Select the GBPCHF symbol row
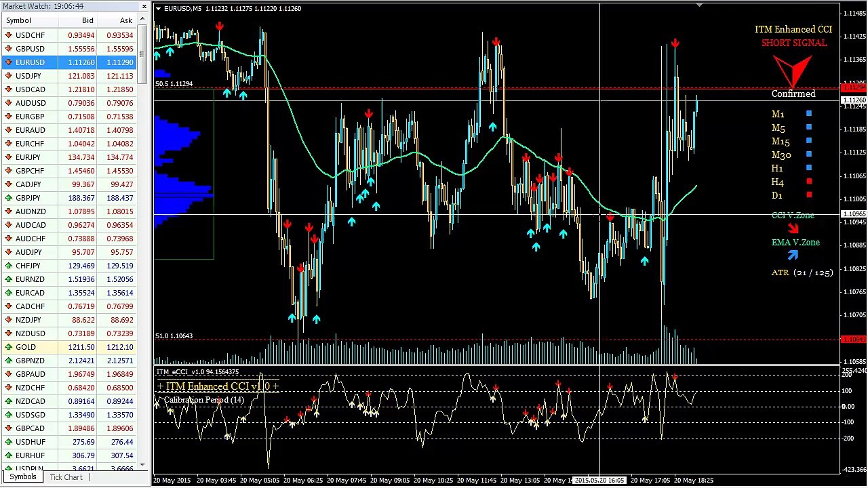Image resolution: width=868 pixels, height=488 pixels. [x=68, y=171]
